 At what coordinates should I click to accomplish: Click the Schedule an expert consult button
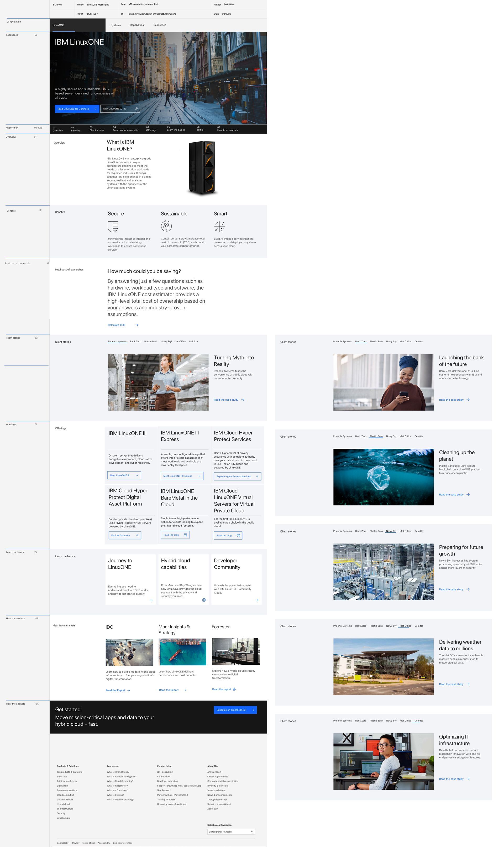[x=235, y=710]
